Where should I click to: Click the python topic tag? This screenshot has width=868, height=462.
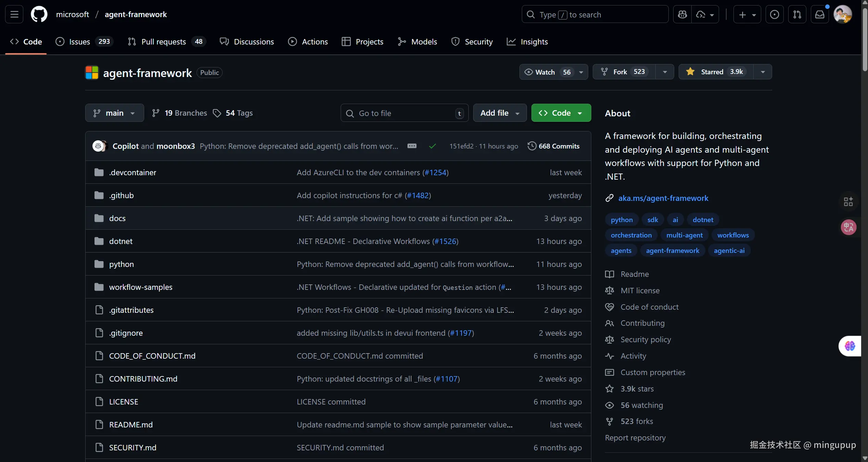pos(621,220)
